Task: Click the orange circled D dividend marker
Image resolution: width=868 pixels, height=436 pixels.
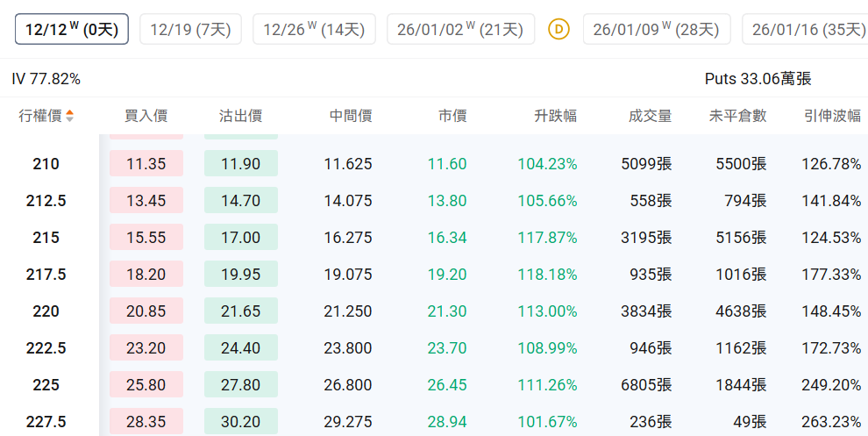Action: (559, 29)
